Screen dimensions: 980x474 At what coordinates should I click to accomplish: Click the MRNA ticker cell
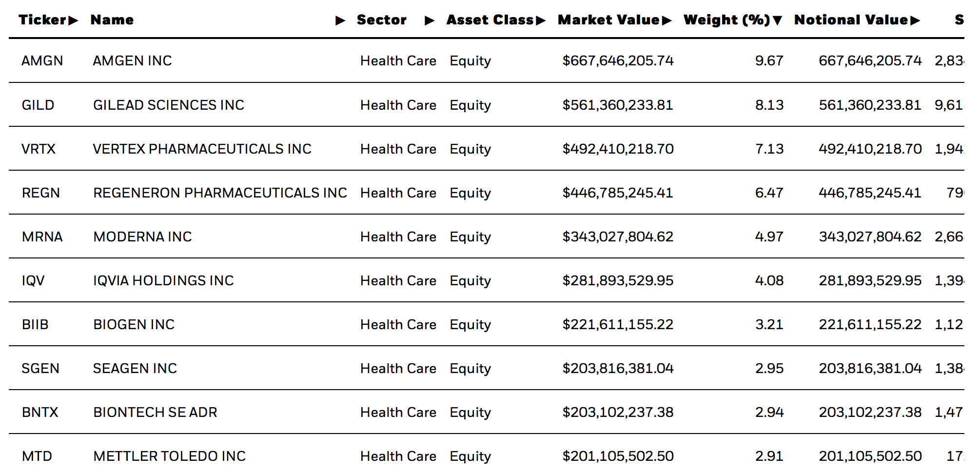(42, 237)
